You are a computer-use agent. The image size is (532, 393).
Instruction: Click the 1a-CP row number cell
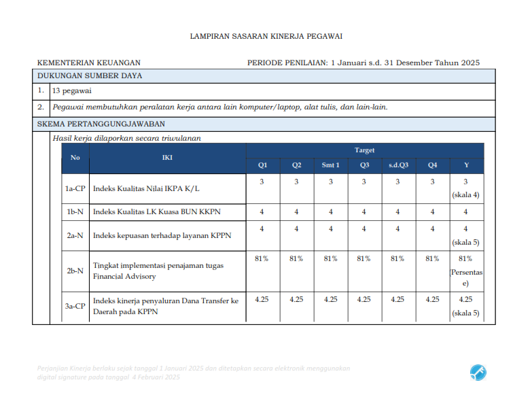75,188
